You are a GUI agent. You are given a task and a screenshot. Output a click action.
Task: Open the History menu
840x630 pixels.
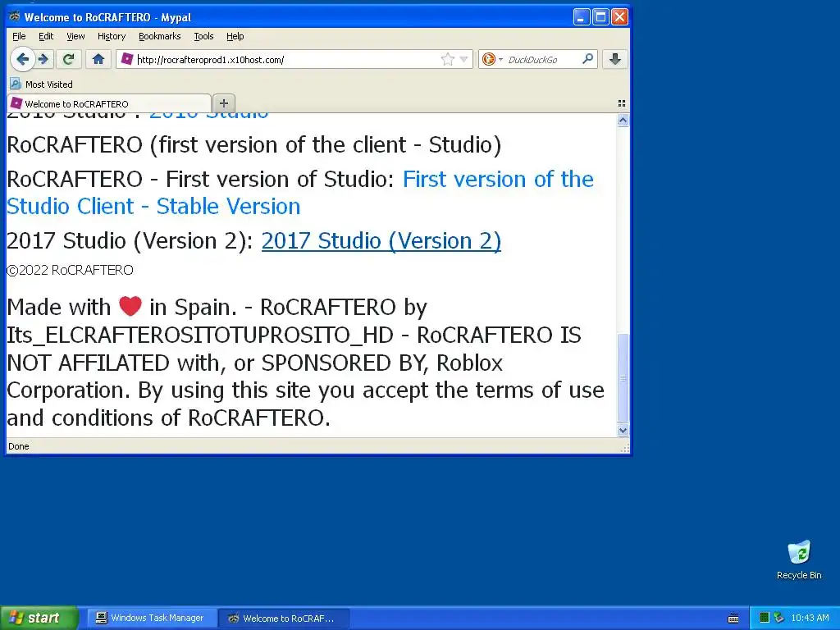pos(112,36)
